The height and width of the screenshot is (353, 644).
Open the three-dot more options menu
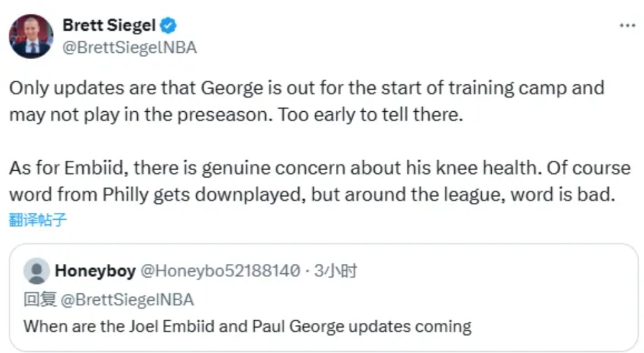[x=627, y=26]
